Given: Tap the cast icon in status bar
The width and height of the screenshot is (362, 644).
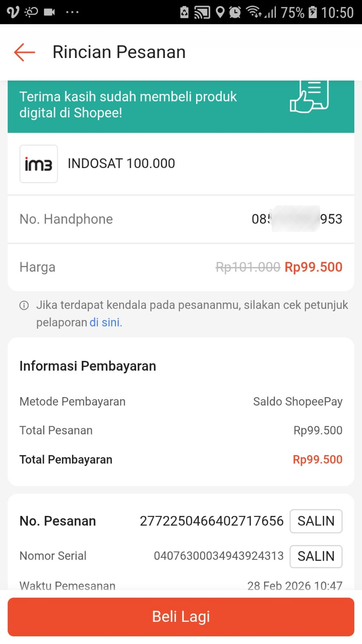Looking at the screenshot, I should 202,12.
